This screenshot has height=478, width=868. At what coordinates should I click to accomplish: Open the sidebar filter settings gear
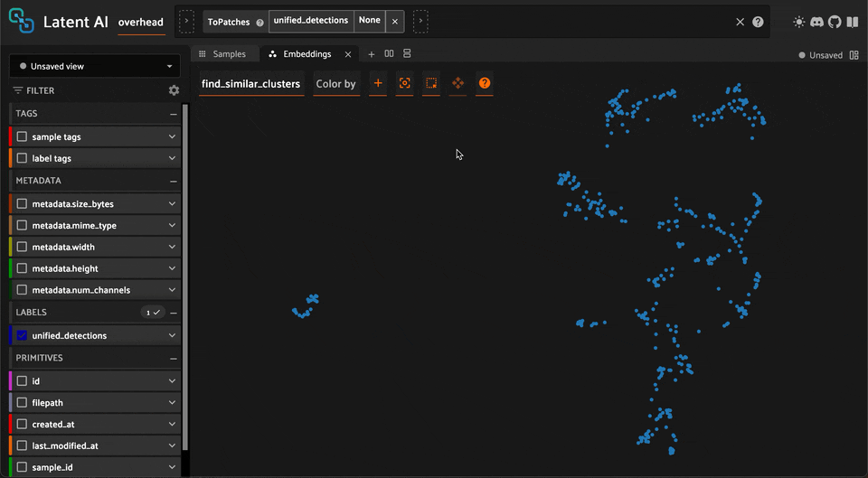174,90
